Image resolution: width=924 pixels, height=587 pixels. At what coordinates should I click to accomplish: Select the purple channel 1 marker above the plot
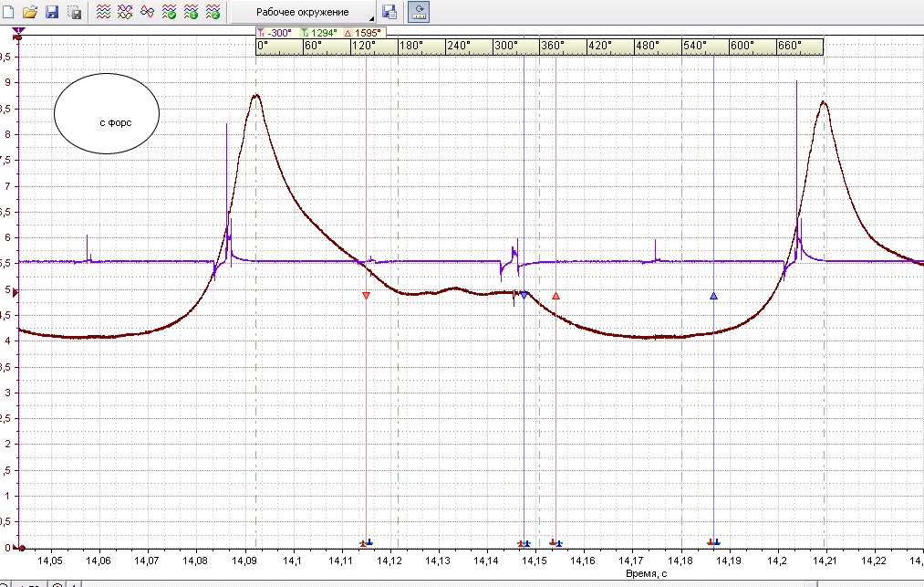18,31
